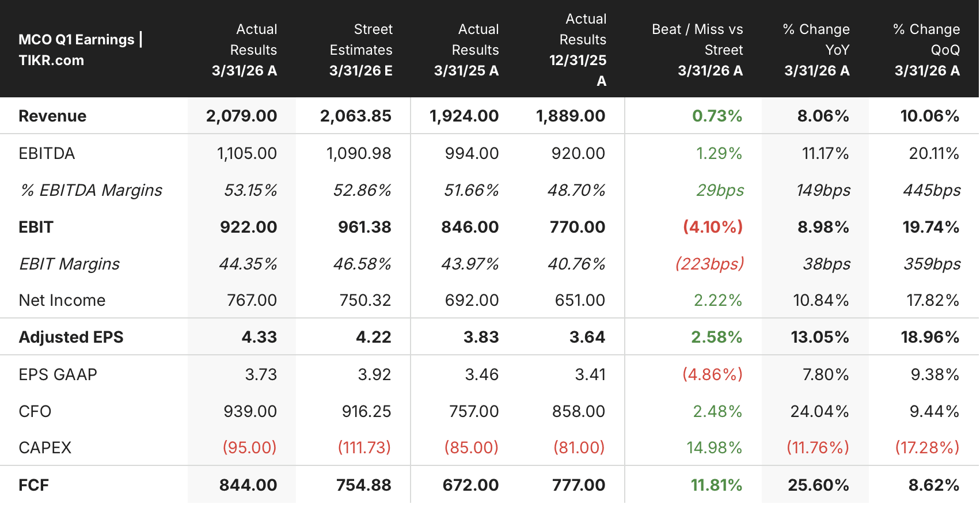Screen dimensions: 980x508
Task: Select Adjusted EPS actual 4.33
Action: [259, 337]
